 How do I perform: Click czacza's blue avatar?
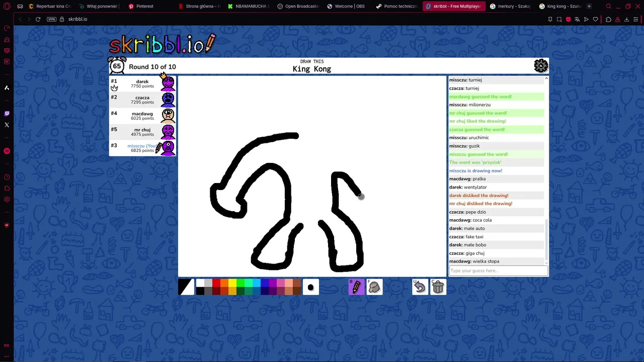tap(168, 100)
